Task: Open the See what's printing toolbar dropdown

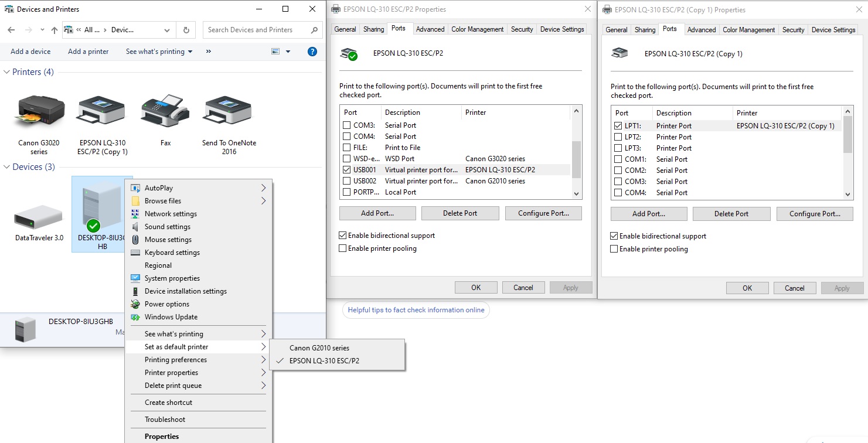Action: [x=159, y=52]
